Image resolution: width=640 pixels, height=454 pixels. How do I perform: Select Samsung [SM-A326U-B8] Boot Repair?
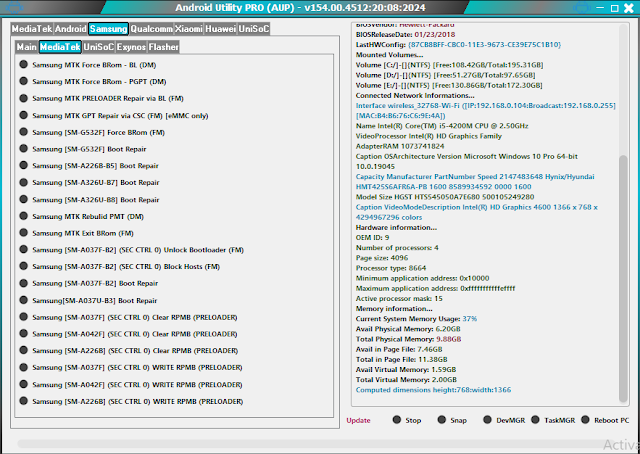(89, 200)
